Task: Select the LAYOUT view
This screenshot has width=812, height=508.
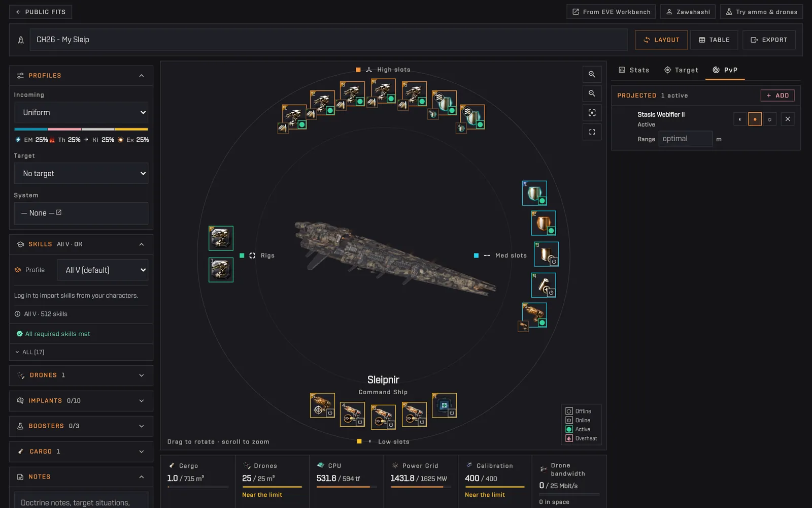Action: pyautogui.click(x=661, y=40)
